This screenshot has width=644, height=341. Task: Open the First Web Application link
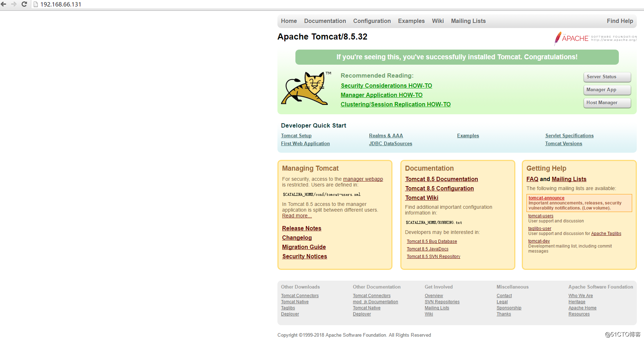tap(305, 143)
